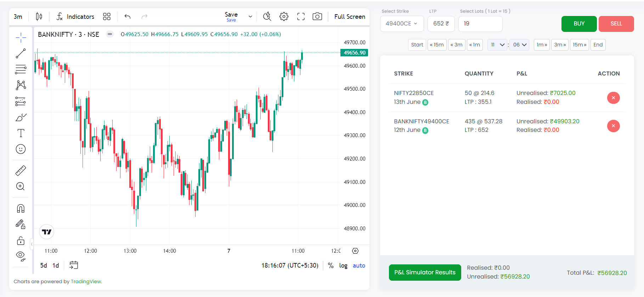The image size is (644, 297).
Task: Expand the left toolbar collapse arrow
Action: [32, 244]
